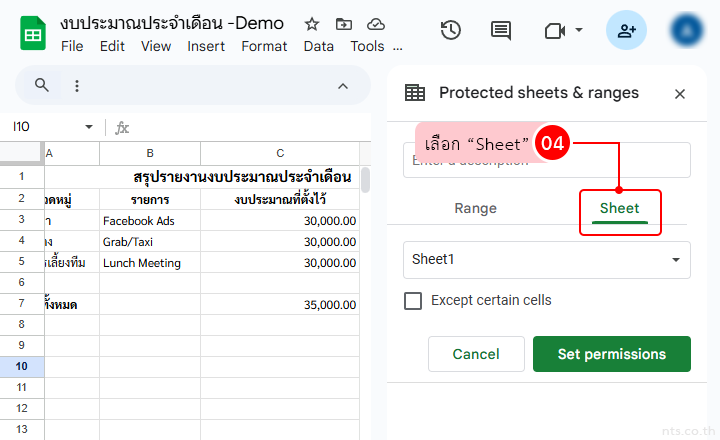Screen dimensions: 720x440
Task: Click the panel's table grid icon
Action: coord(415,93)
